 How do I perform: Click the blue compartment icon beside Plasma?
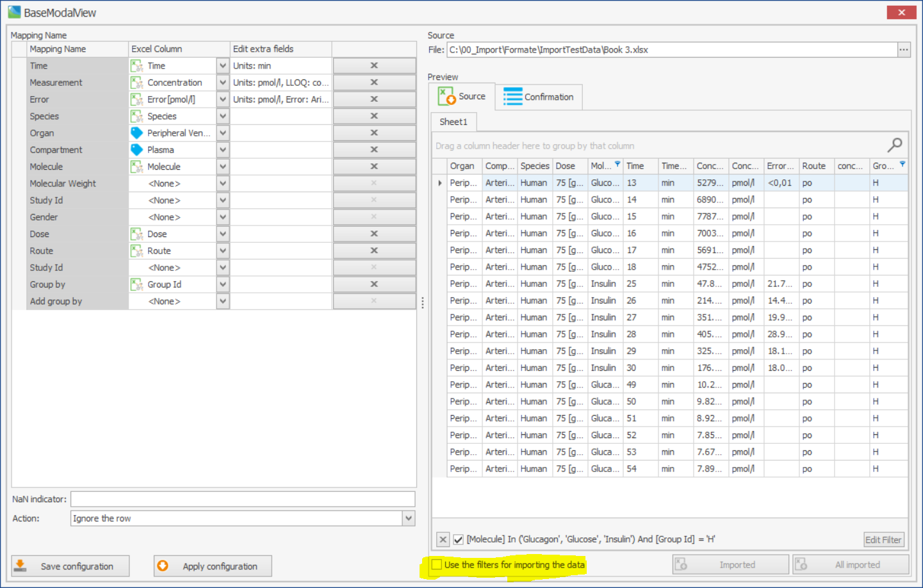pos(137,149)
